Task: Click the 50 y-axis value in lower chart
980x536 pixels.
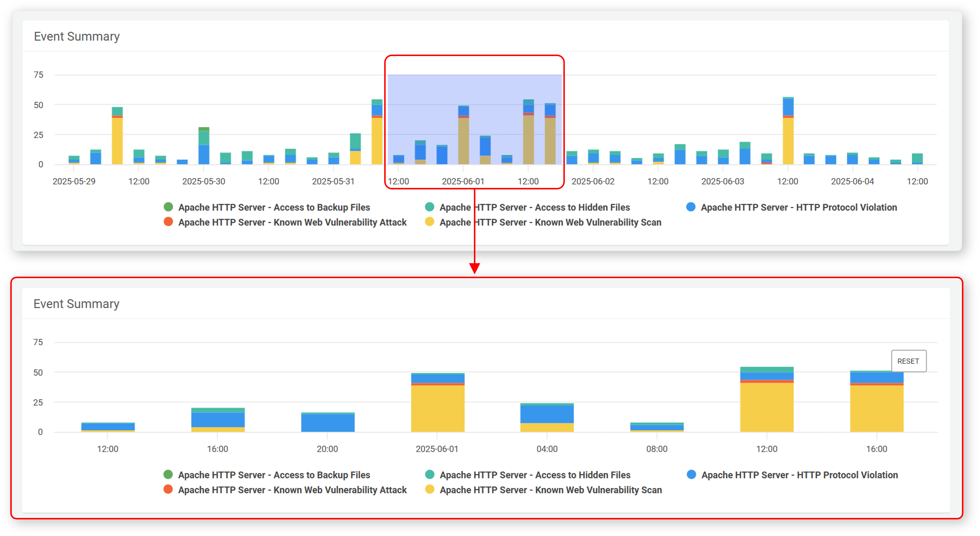Action: [x=38, y=372]
